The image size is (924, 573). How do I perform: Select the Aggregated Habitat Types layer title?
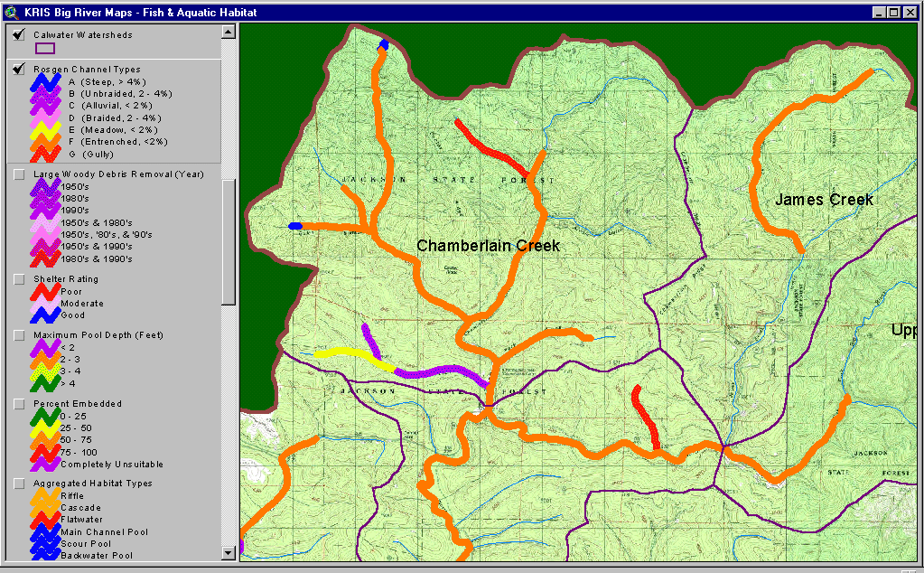pyautogui.click(x=92, y=484)
